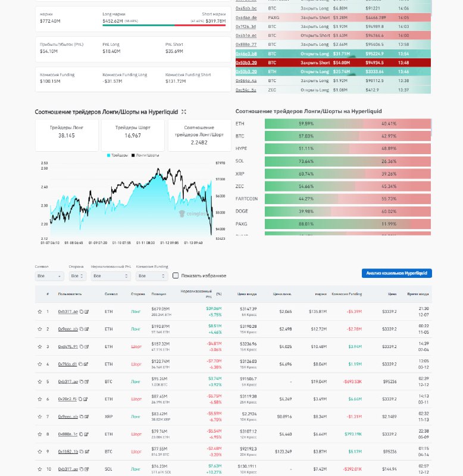Image resolution: width=463 pixels, height=476 pixels.
Task: Open the external link icon for row 2 wallet
Action: pos(86,329)
